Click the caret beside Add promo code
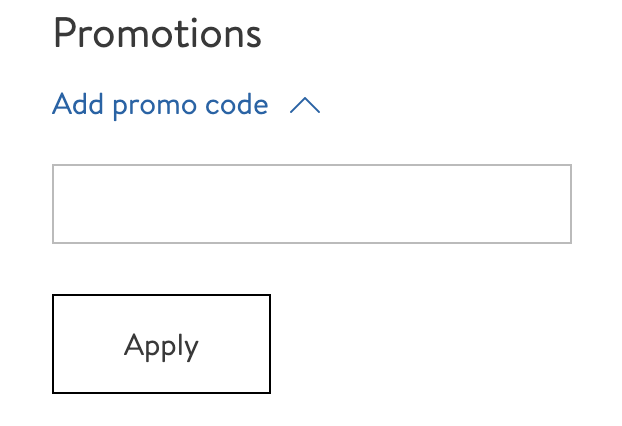This screenshot has height=426, width=622. [304, 105]
